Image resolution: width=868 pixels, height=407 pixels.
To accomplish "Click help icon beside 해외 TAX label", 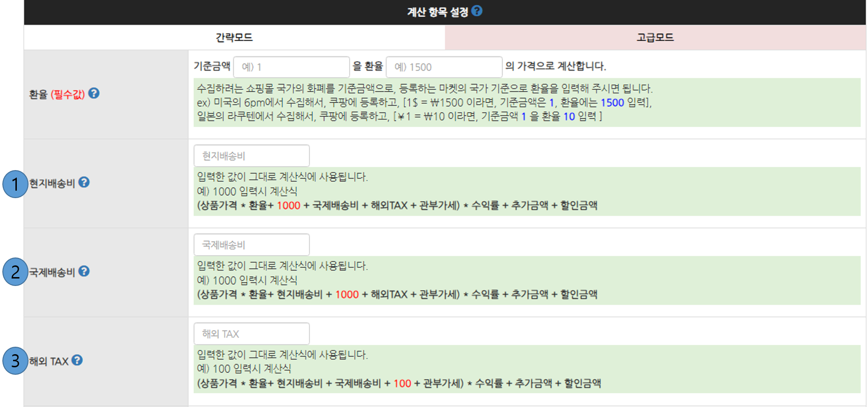I will pos(77,360).
